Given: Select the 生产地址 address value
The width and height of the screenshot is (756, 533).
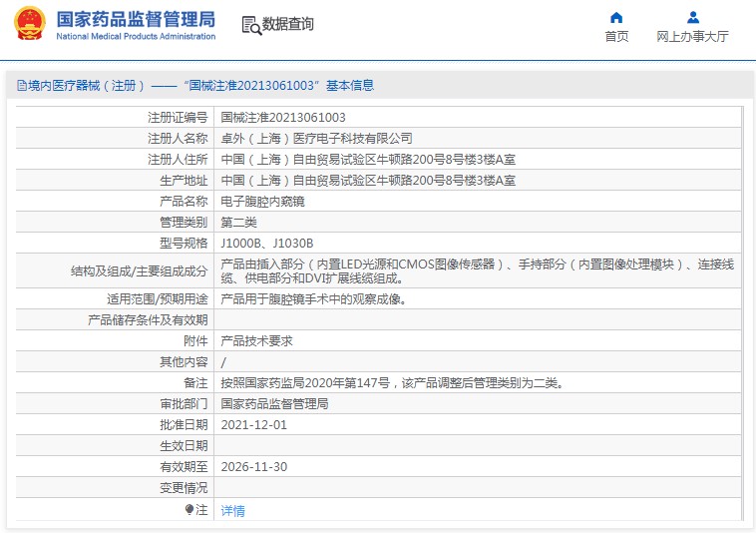Looking at the screenshot, I should pyautogui.click(x=368, y=181).
